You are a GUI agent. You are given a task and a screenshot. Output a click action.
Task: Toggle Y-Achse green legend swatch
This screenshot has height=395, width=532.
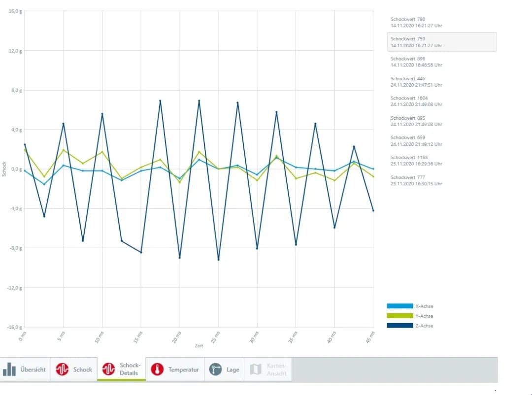pos(399,316)
